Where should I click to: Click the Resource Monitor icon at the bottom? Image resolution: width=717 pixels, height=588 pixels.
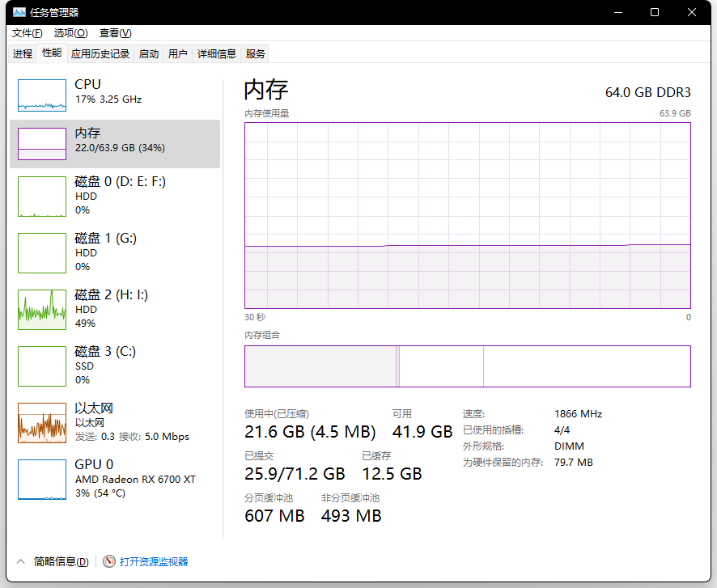pyautogui.click(x=108, y=561)
